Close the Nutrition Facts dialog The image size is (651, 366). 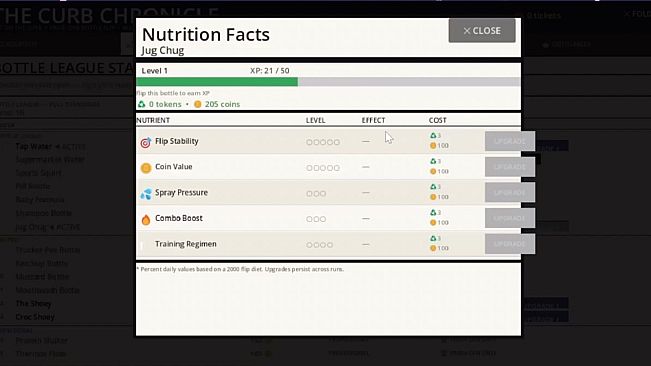tap(482, 31)
